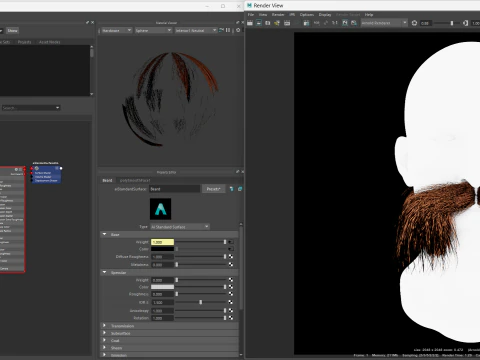Click the remove image icon in Render View
The image size is (480, 360).
(x=354, y=23)
